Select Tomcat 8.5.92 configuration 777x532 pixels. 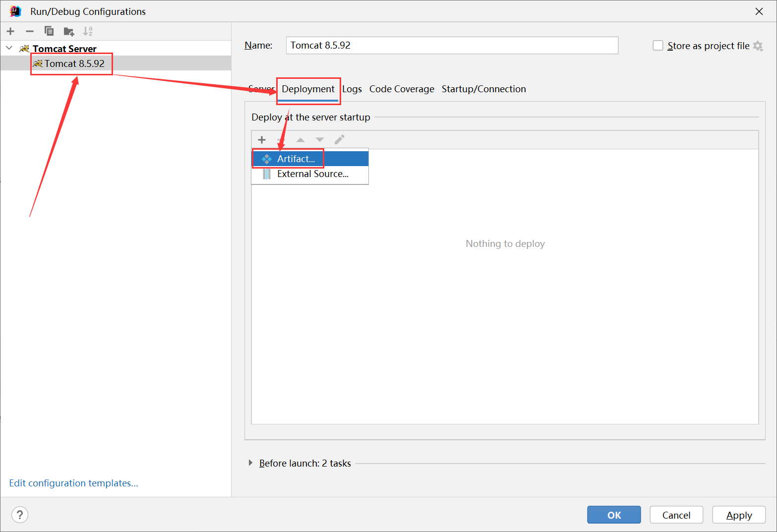[x=116, y=63]
